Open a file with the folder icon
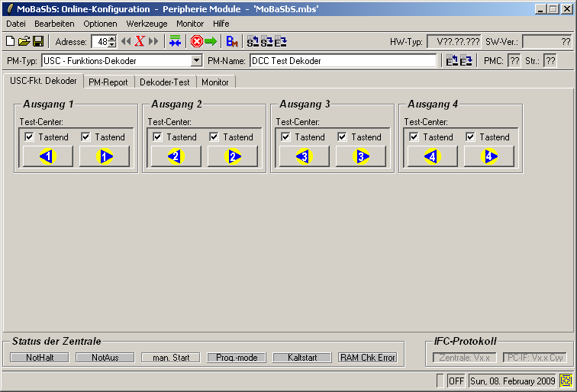The height and width of the screenshot is (392, 577). [x=24, y=41]
